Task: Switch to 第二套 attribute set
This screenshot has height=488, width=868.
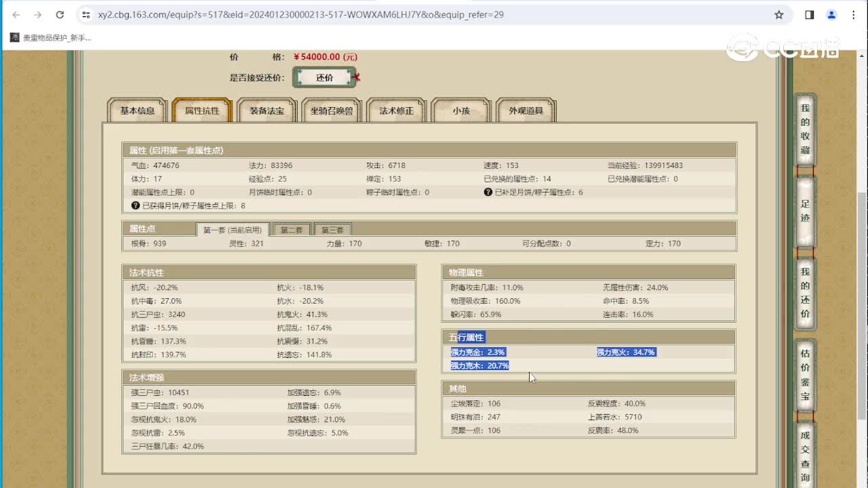Action: pyautogui.click(x=292, y=230)
